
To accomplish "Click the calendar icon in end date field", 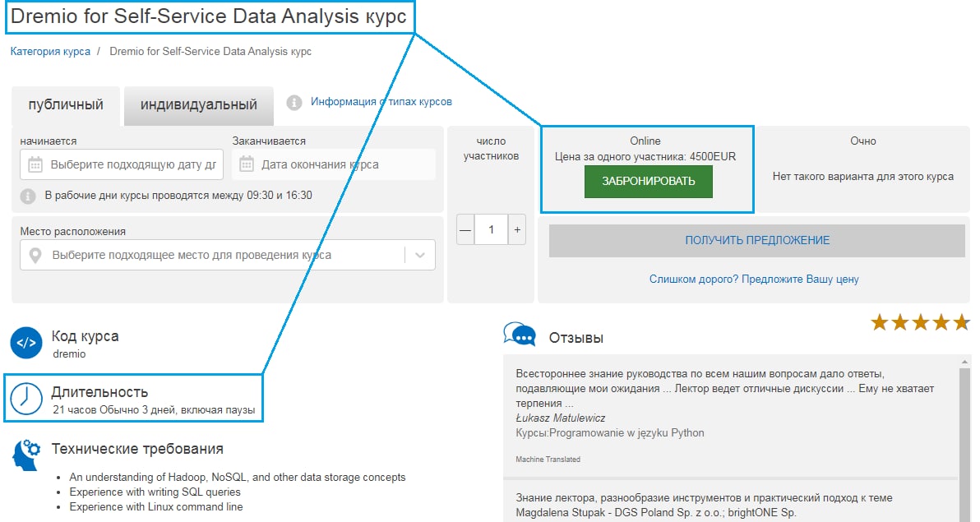I will tap(247, 164).
